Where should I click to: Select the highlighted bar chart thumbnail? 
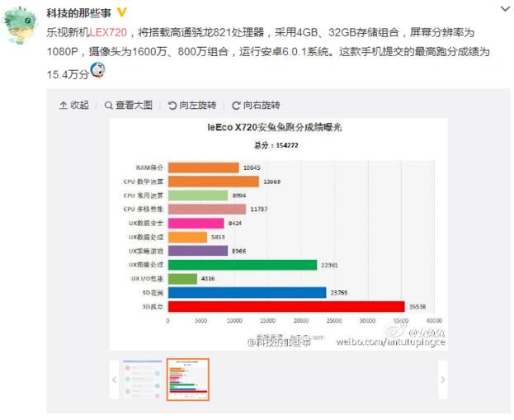pos(188,380)
